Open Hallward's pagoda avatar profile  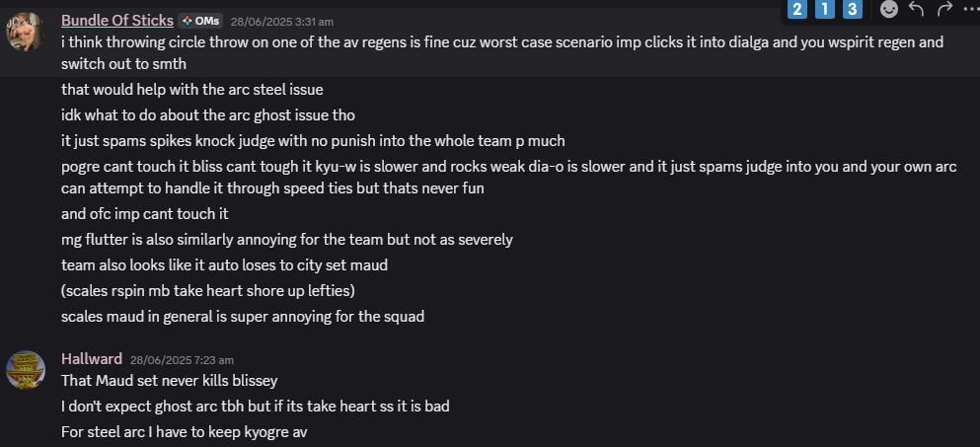[x=25, y=369]
